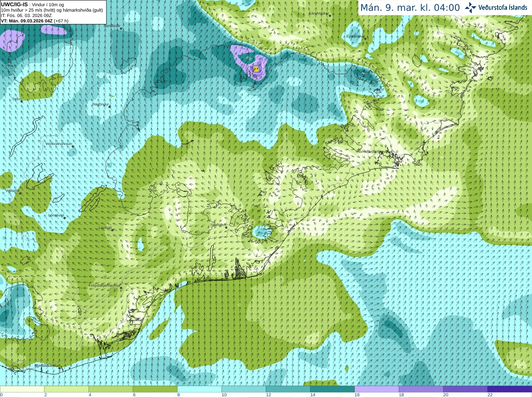Click the '10m hviður > 25 m/s' description line
The height and width of the screenshot is (398, 532).
[x=52, y=10]
